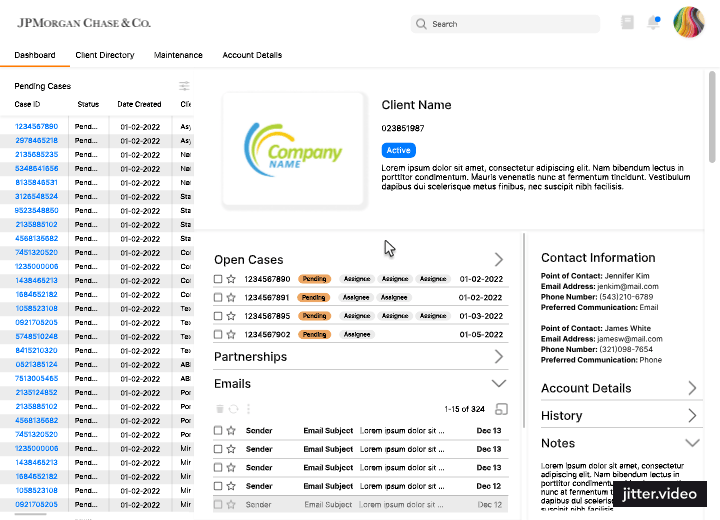Select checkbox for case 1234567895

point(218,316)
